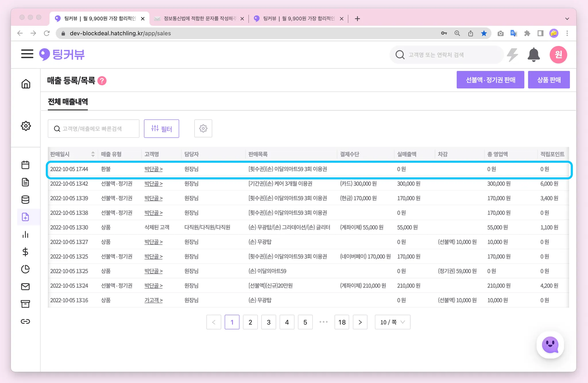Image resolution: width=588 pixels, height=383 pixels.
Task: Click the table column settings gear
Action: click(x=203, y=128)
